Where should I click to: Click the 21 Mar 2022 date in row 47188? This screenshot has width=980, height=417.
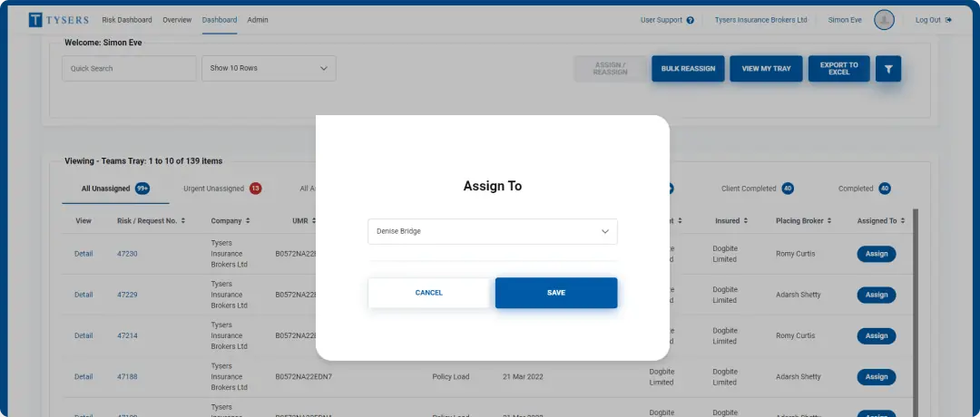(x=524, y=377)
